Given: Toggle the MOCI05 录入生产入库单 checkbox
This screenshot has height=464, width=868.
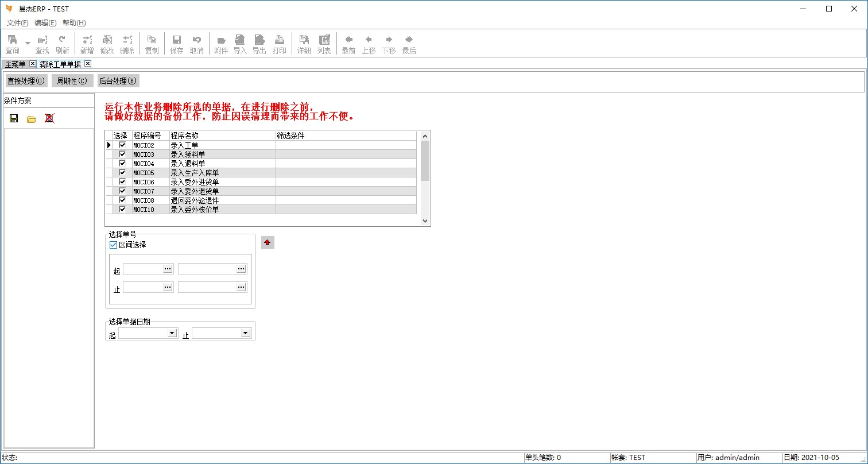Looking at the screenshot, I should (x=122, y=173).
